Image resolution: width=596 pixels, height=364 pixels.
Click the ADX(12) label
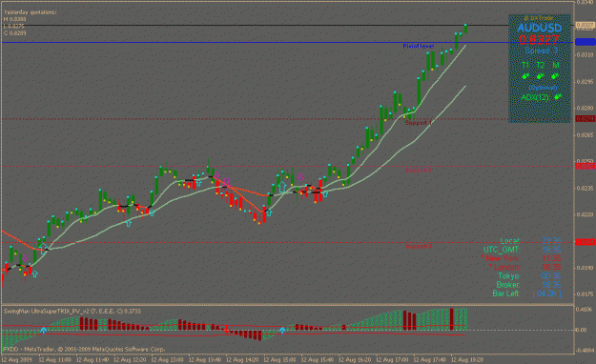pos(535,97)
